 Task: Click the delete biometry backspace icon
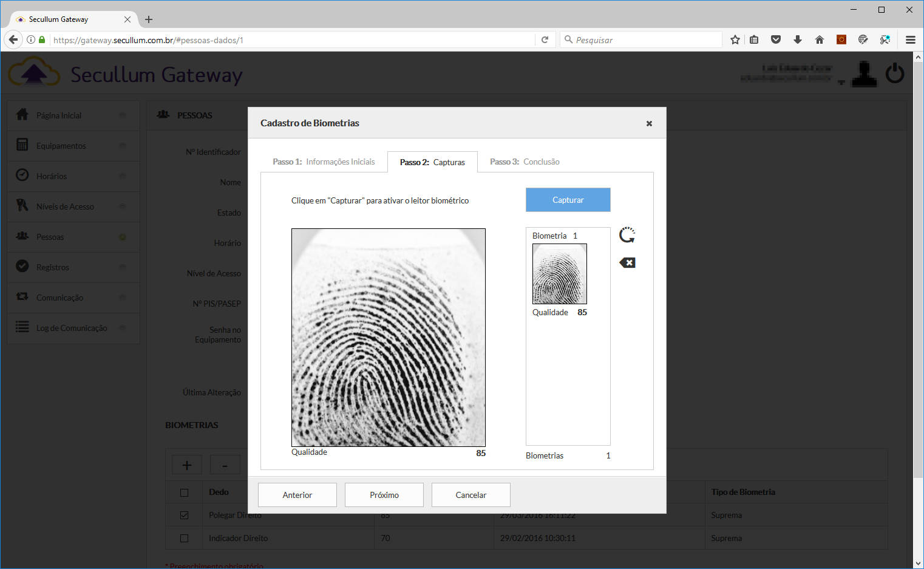coord(627,262)
